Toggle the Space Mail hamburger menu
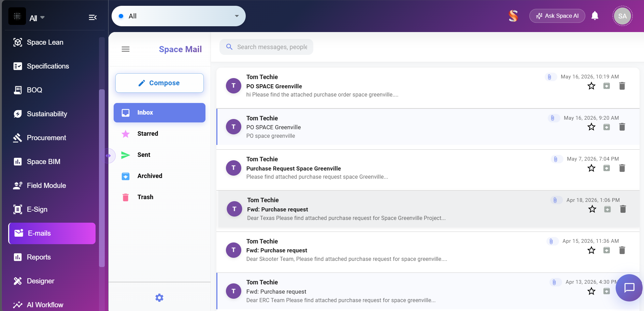Image resolution: width=644 pixels, height=311 pixels. 126,49
